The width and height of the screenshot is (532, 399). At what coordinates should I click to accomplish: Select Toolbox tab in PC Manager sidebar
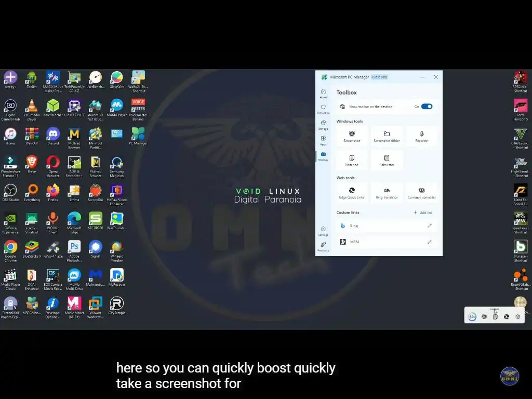point(323,156)
